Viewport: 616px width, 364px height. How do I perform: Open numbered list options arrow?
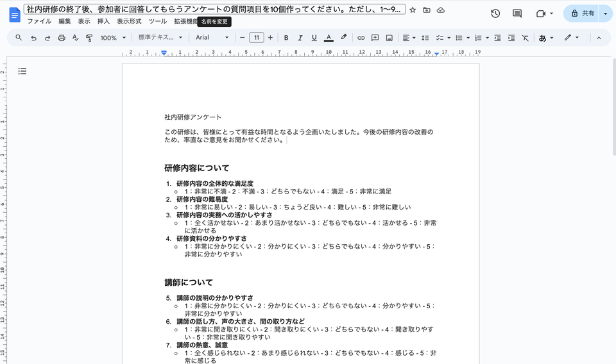point(487,38)
